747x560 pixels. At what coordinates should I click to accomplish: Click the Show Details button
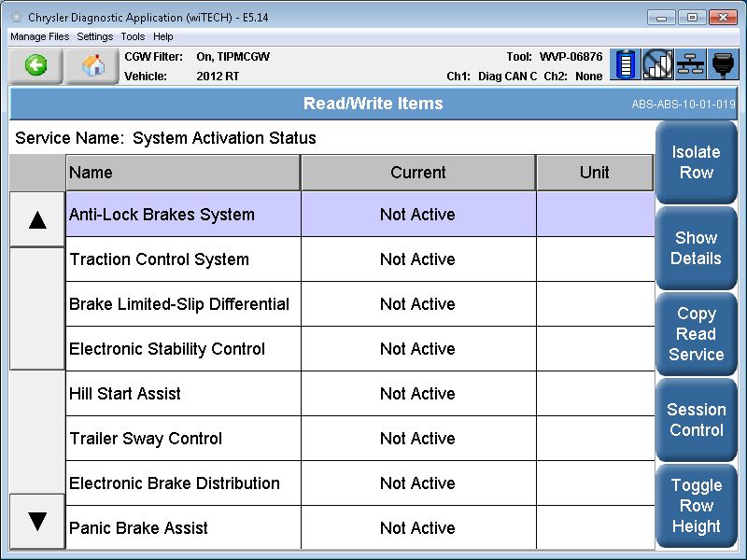696,248
